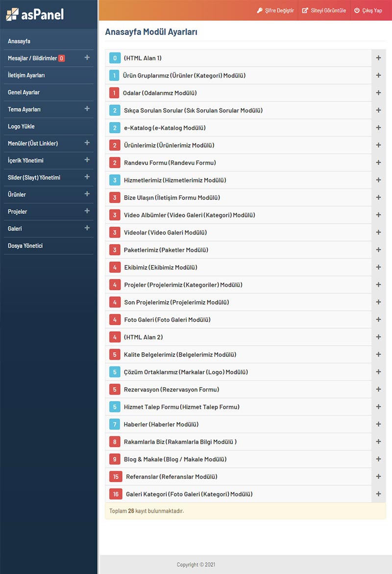Click the asPanel logo
This screenshot has width=392, height=574.
35,14
